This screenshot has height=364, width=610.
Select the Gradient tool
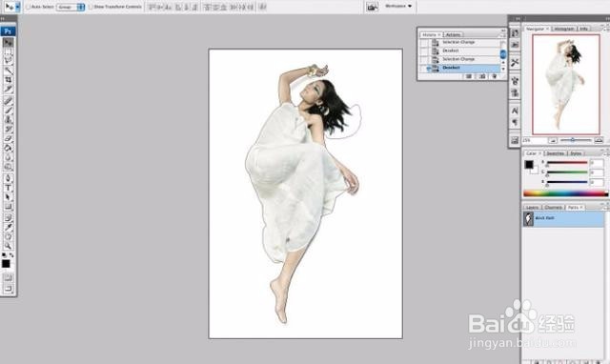click(9, 148)
